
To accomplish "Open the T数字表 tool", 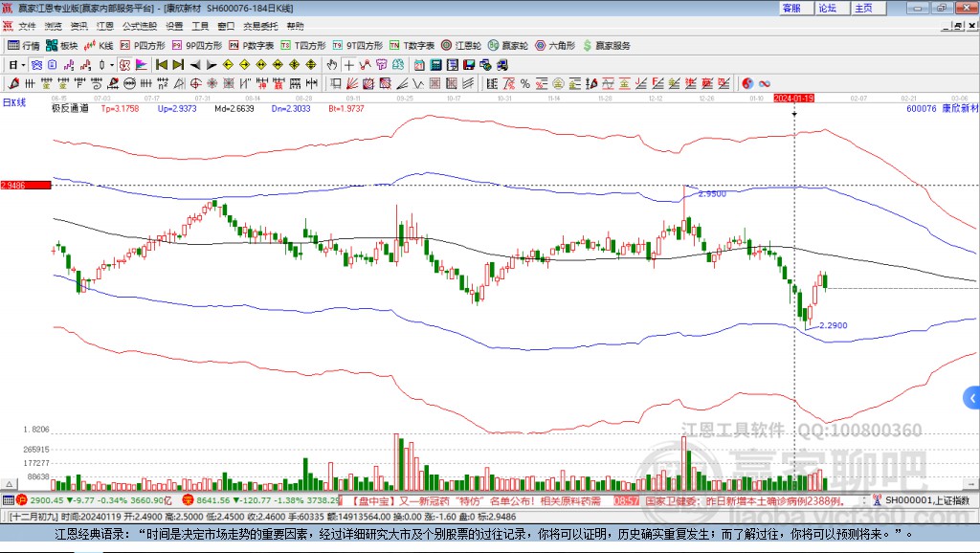I will pos(412,46).
